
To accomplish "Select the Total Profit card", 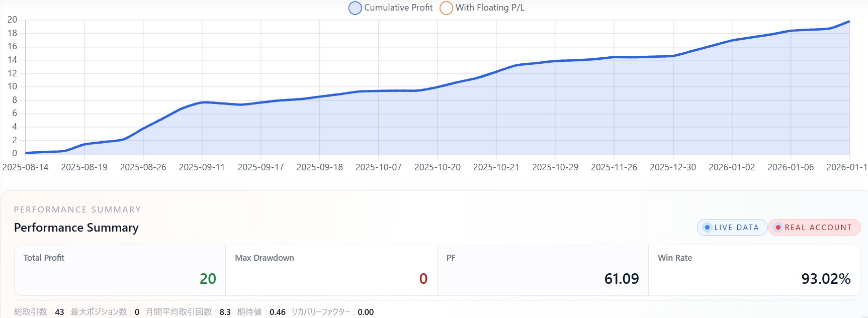I will click(120, 270).
